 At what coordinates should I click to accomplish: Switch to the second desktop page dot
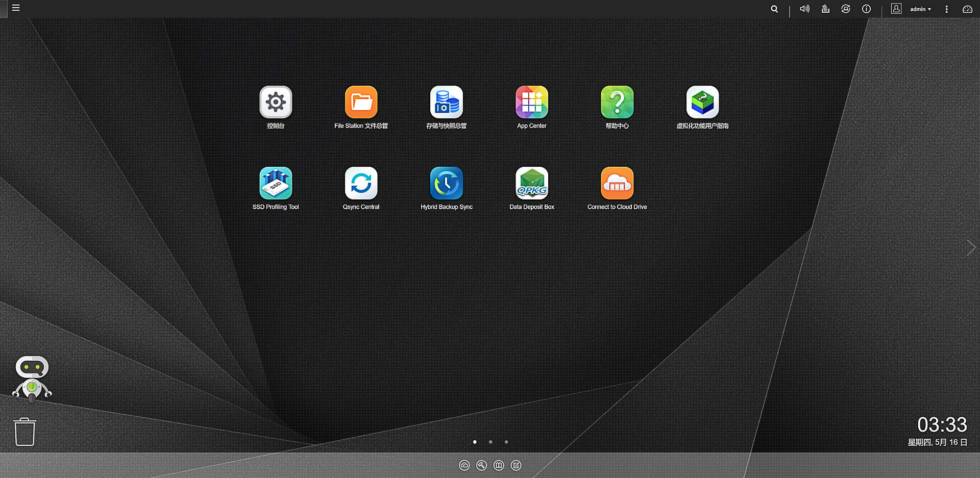pyautogui.click(x=491, y=442)
